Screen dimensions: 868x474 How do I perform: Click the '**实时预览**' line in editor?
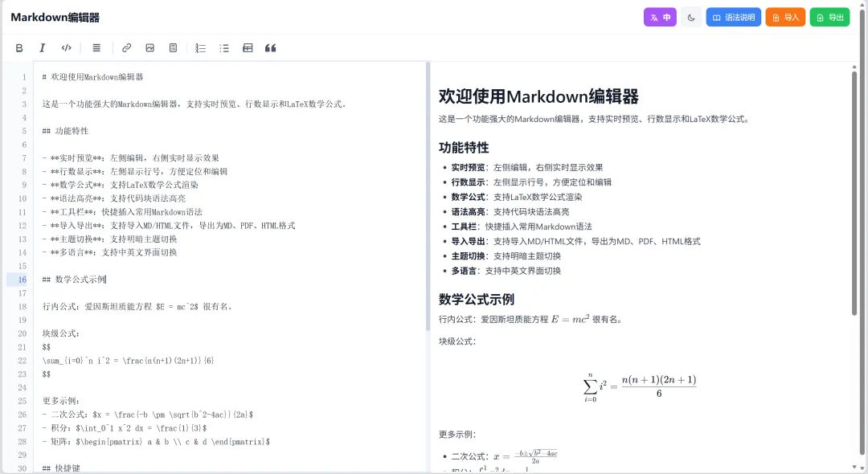131,158
